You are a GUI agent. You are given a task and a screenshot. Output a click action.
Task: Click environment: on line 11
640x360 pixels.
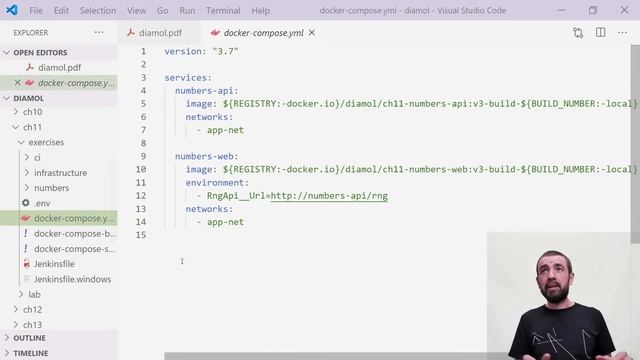point(217,182)
